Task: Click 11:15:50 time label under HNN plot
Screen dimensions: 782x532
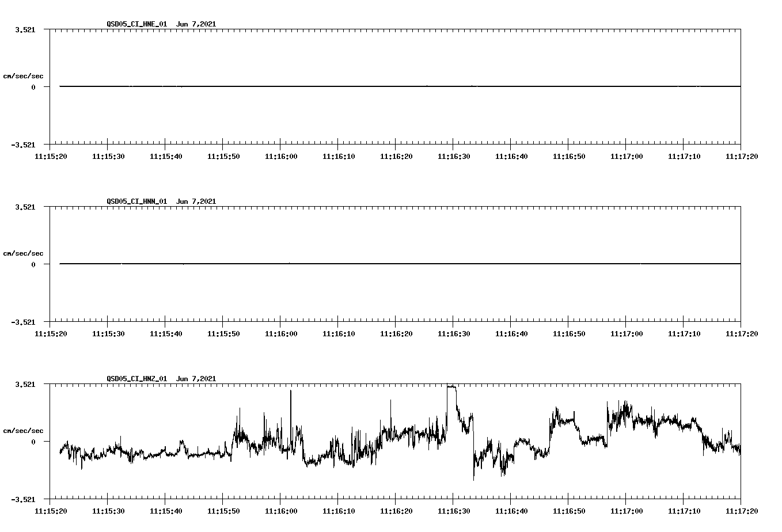Action: point(223,334)
